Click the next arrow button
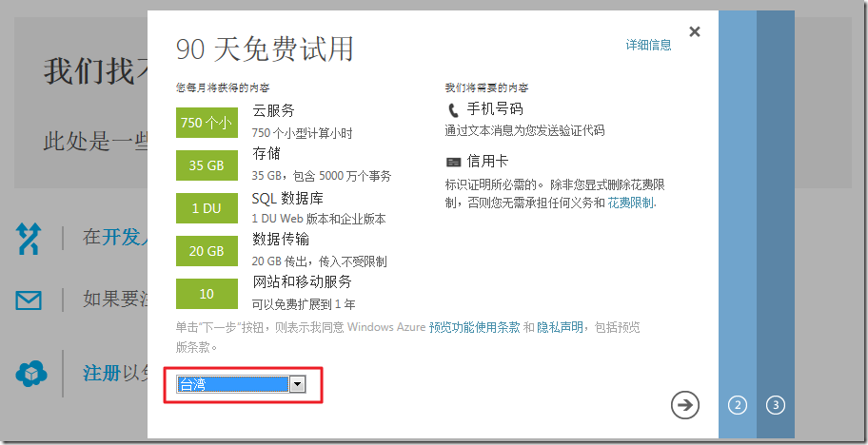 click(684, 405)
